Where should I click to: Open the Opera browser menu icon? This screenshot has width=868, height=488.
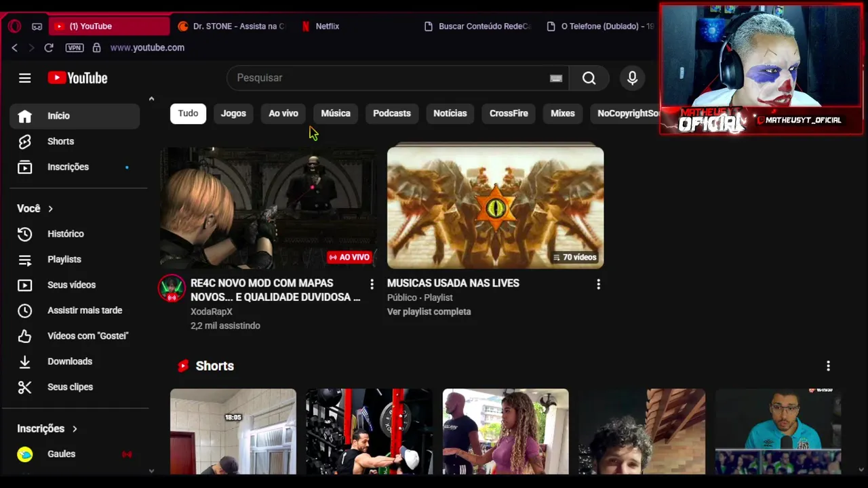[15, 26]
